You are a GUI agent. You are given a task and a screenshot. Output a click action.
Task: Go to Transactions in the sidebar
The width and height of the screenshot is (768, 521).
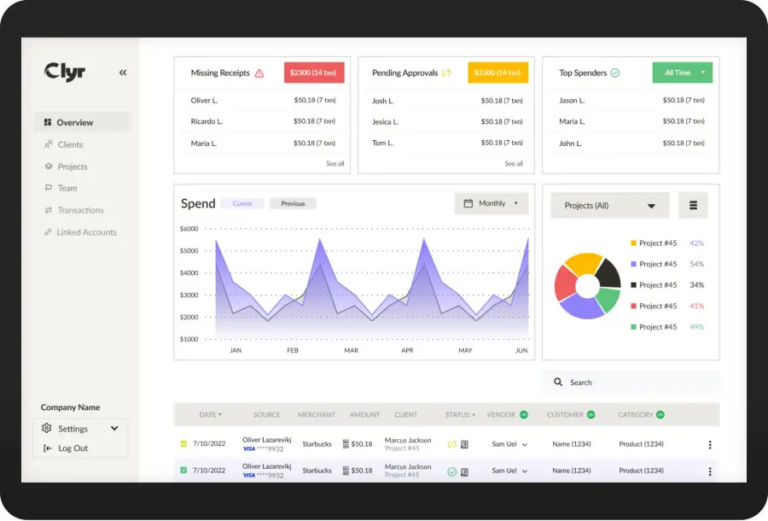(80, 210)
